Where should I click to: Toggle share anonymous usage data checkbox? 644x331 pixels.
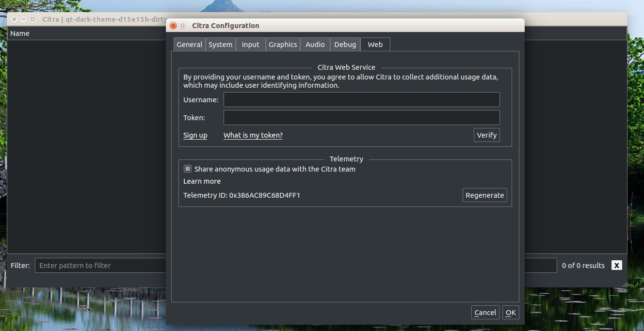pos(188,169)
